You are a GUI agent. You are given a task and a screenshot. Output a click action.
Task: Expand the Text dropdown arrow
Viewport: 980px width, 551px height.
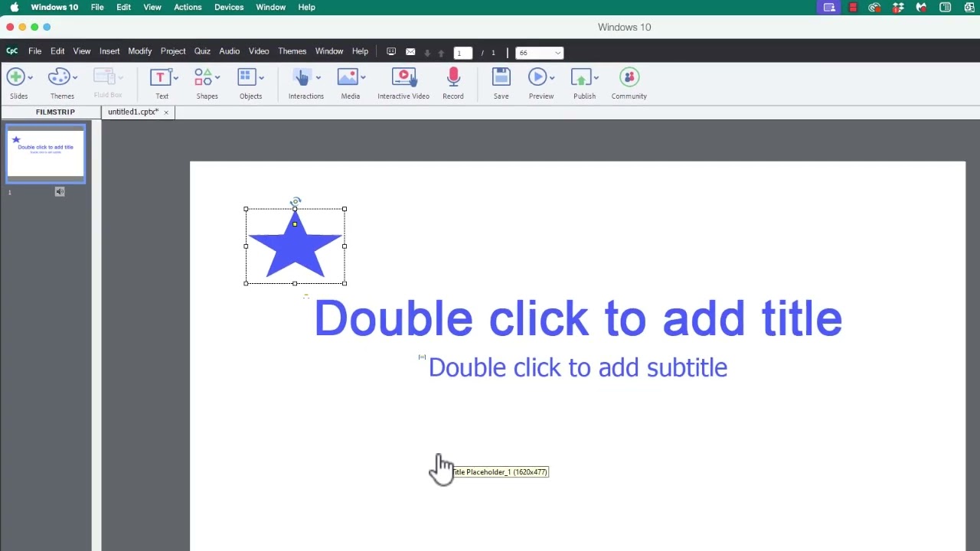pos(175,77)
